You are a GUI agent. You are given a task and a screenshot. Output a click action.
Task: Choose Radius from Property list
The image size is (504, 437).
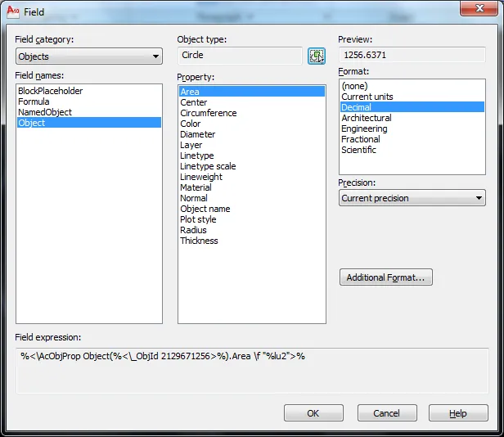coord(194,230)
